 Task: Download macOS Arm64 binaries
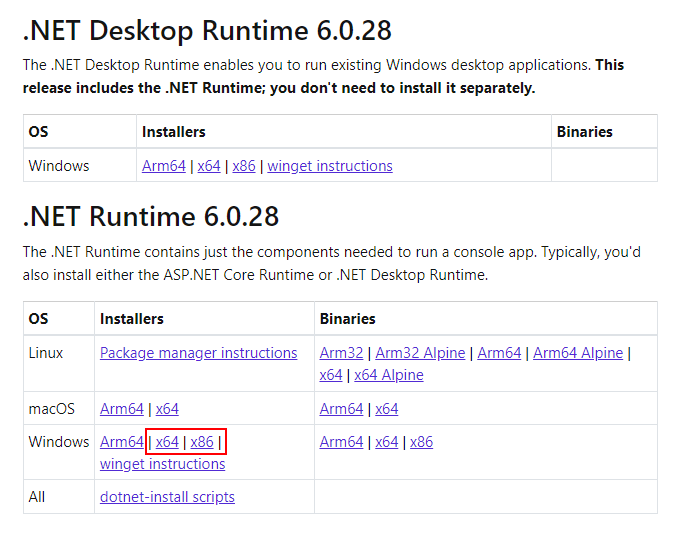tap(341, 408)
